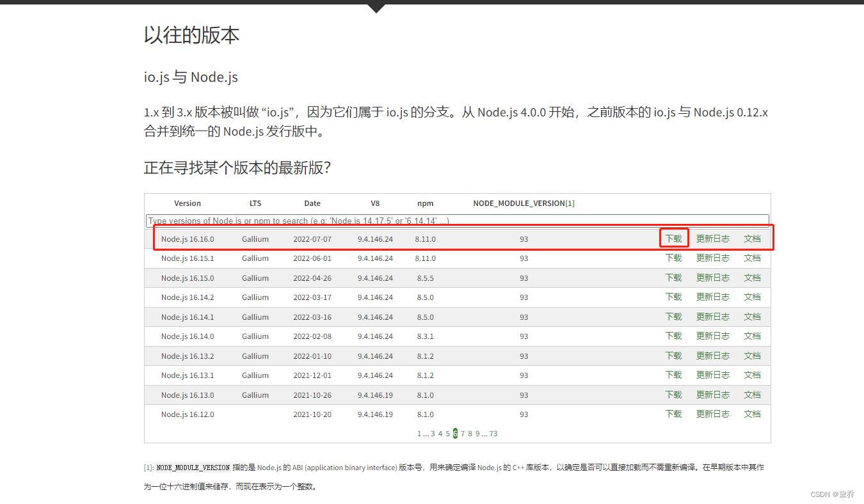
Task: Click 下载 for Node.js 16.15.0
Action: 673,278
